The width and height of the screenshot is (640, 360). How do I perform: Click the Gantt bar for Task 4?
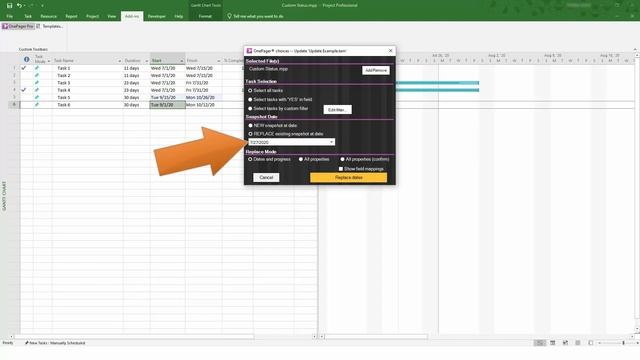coord(437,90)
